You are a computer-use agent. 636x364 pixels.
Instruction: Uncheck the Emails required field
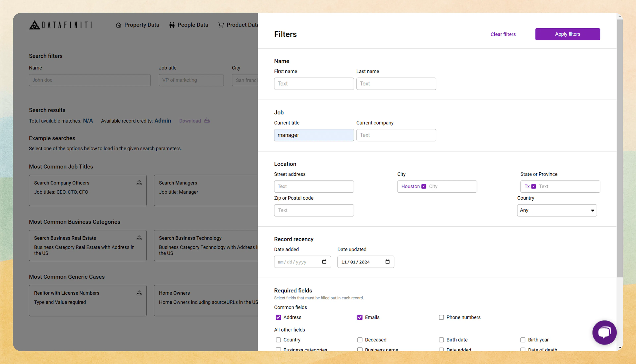point(360,317)
